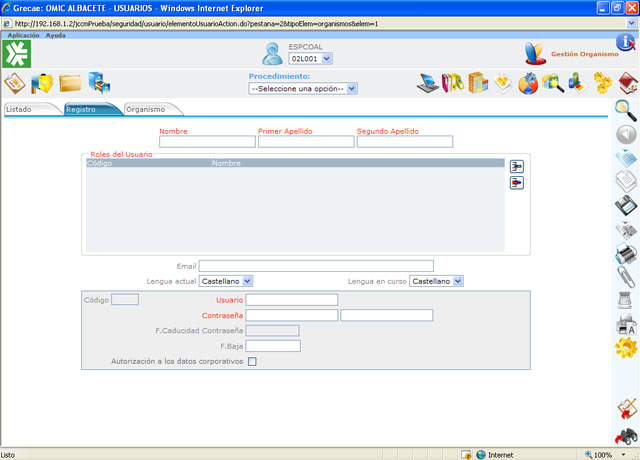Click the box with magnifier search icon
Viewport: 640px width, 460px height.
[x=553, y=83]
